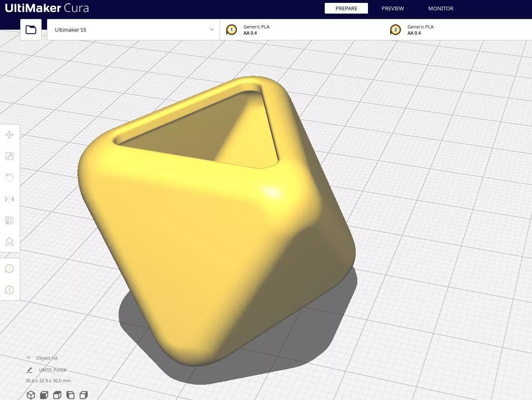Switch to left side view cube
Image resolution: width=532 pixels, height=400 pixels.
tap(70, 395)
